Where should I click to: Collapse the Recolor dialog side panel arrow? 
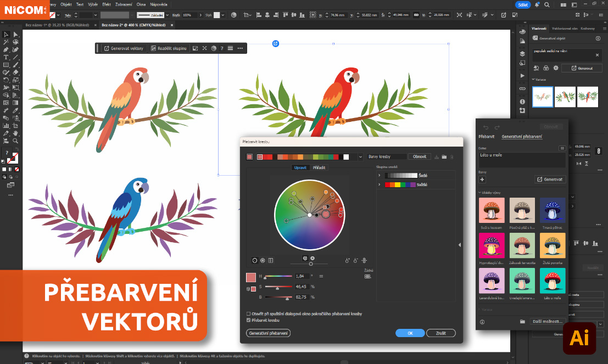click(x=460, y=245)
